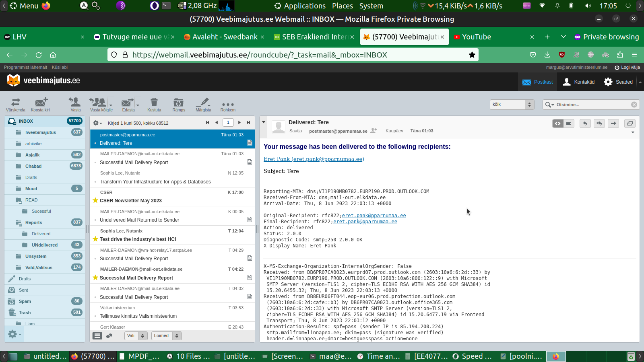Switch to the YouTube browser tab
The width and height of the screenshot is (644, 362).
(476, 37)
